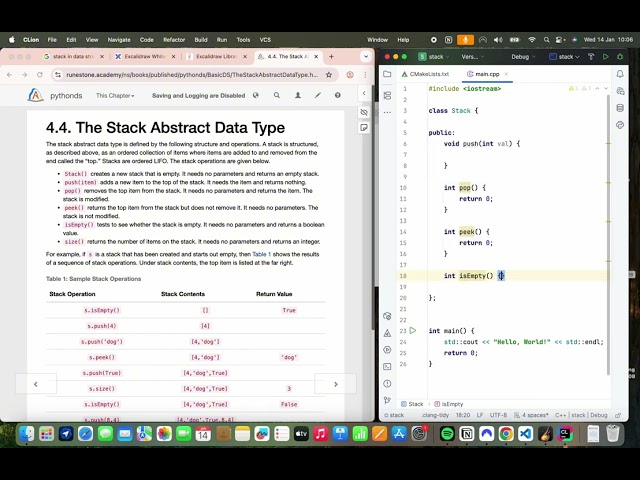This screenshot has height=480, width=640.
Task: Click the Build hammer icon
Action: coord(591,57)
